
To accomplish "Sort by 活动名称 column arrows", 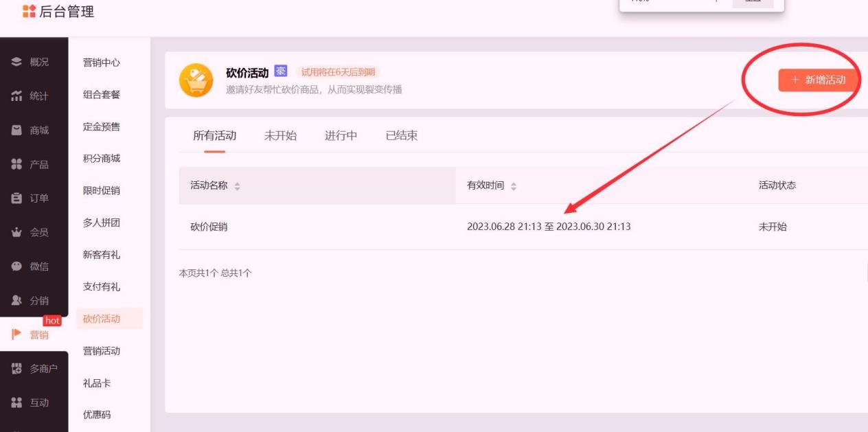I will click(238, 186).
